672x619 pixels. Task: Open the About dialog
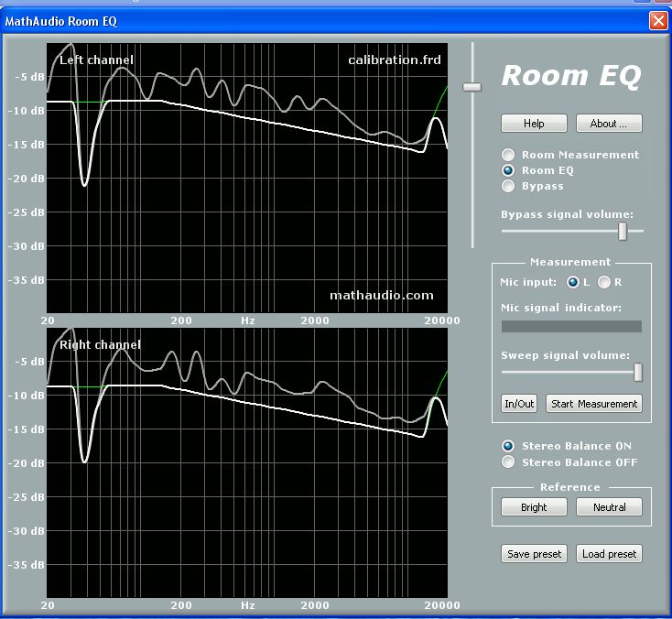click(609, 124)
